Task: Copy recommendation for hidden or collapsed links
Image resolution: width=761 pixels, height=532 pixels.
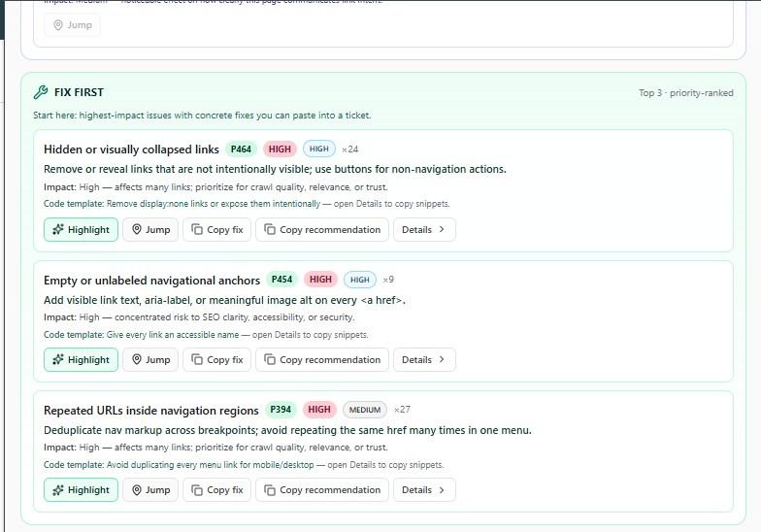Action: point(322,230)
